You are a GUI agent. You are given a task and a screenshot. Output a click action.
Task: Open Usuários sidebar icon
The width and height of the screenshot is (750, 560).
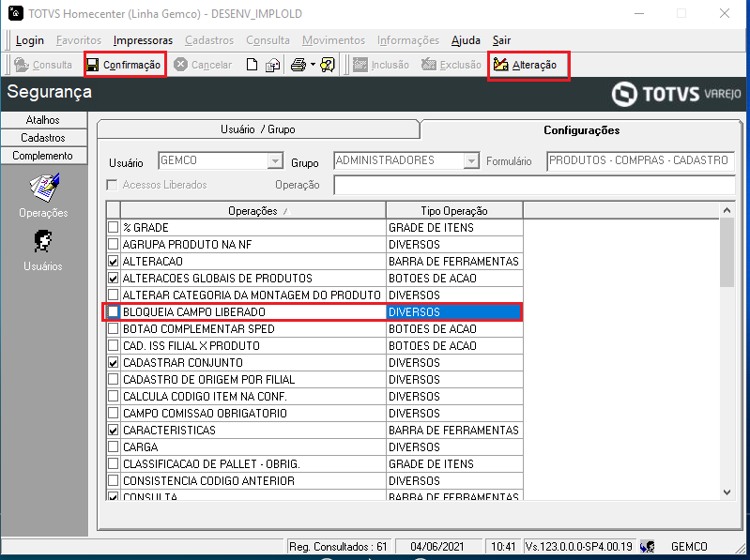[43, 241]
